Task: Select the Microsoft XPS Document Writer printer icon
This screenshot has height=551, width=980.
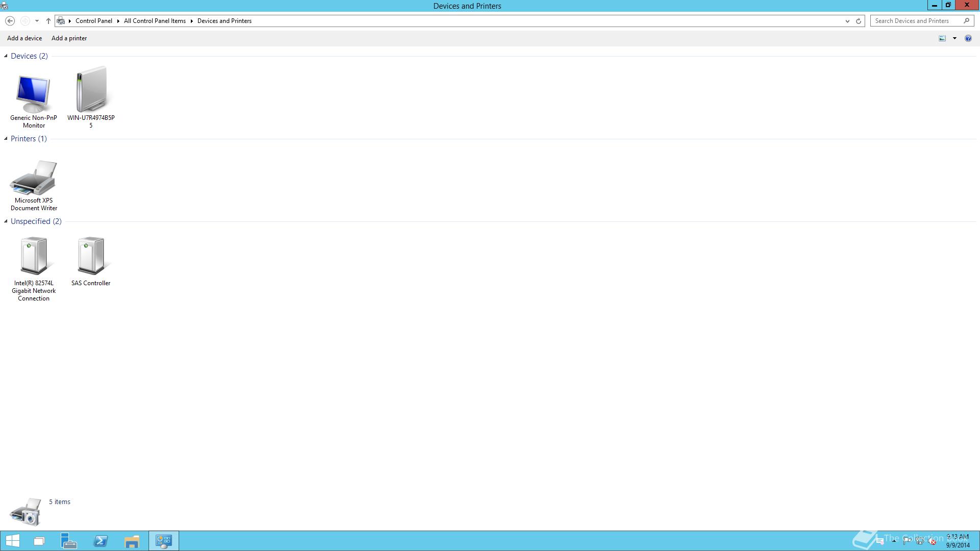Action: click(34, 178)
